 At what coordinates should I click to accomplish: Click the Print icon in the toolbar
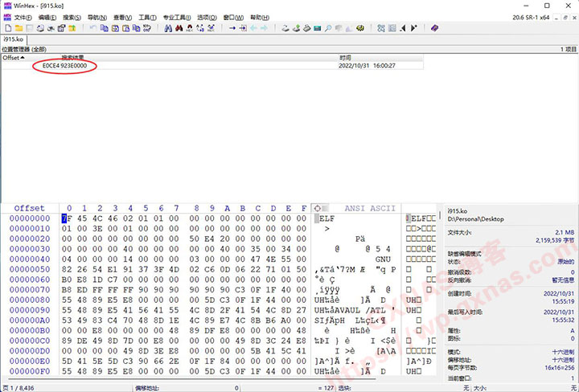[x=39, y=28]
